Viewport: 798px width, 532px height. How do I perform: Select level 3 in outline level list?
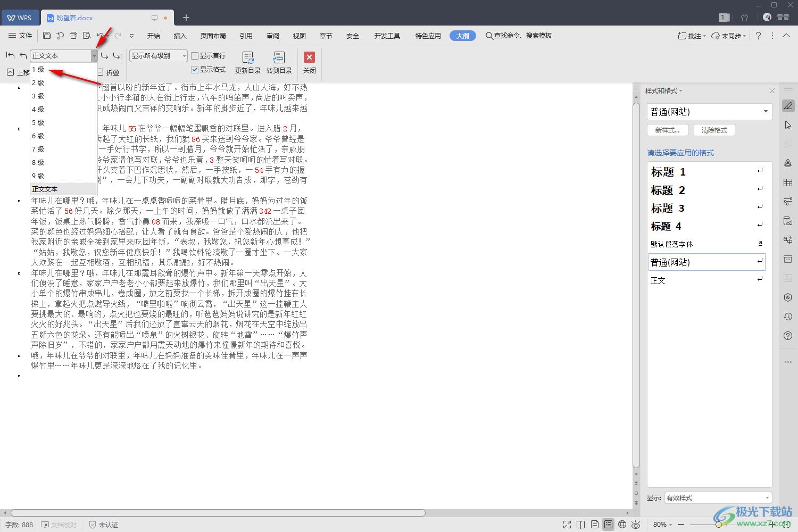[x=64, y=96]
